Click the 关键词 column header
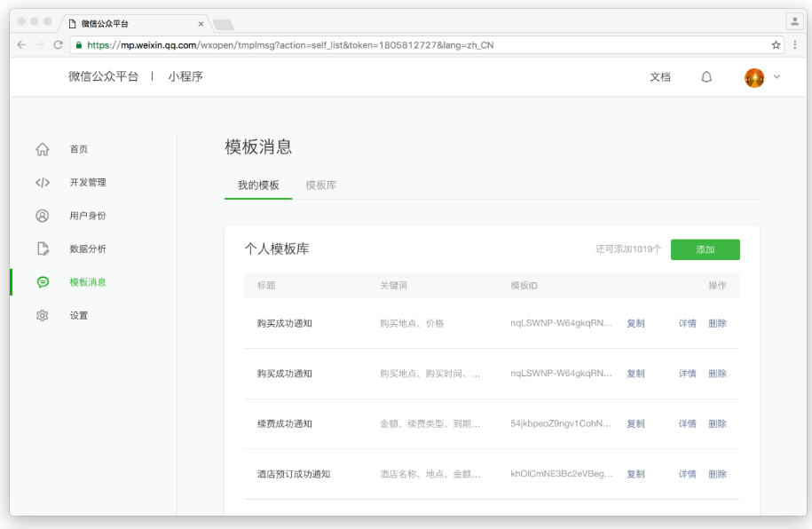 (393, 286)
